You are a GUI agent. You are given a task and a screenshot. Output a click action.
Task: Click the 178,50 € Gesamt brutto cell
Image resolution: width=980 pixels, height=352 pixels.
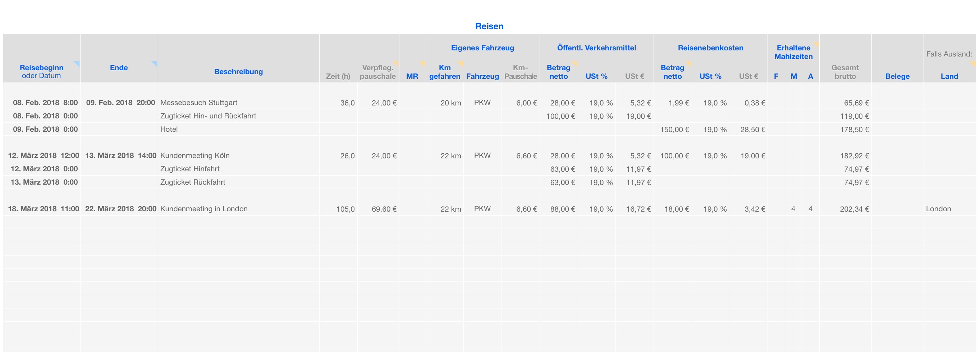pyautogui.click(x=854, y=130)
